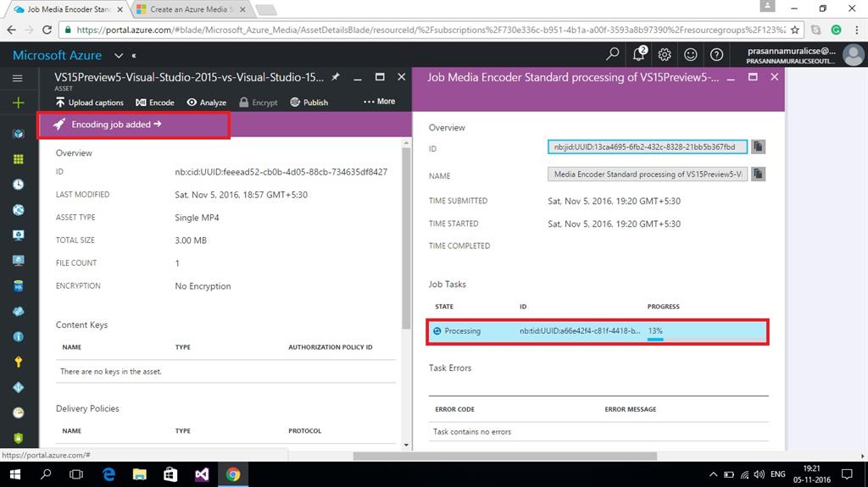
Task: Click the browser address bar URL
Action: pos(431,30)
